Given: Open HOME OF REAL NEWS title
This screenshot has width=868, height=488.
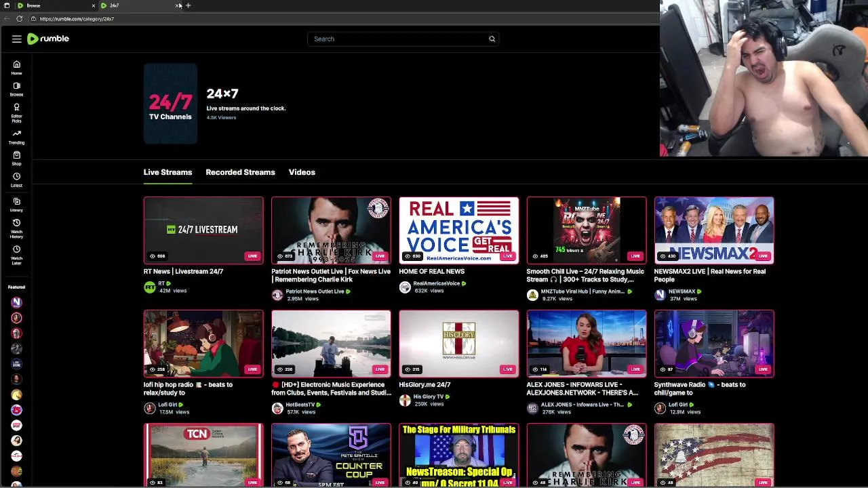Looking at the screenshot, I should pos(431,271).
